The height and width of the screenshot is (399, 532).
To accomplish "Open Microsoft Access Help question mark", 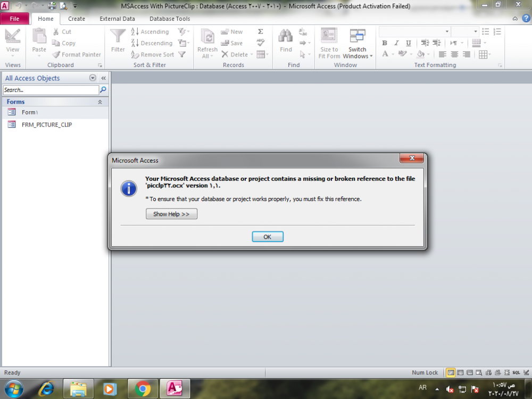I will pyautogui.click(x=526, y=19).
